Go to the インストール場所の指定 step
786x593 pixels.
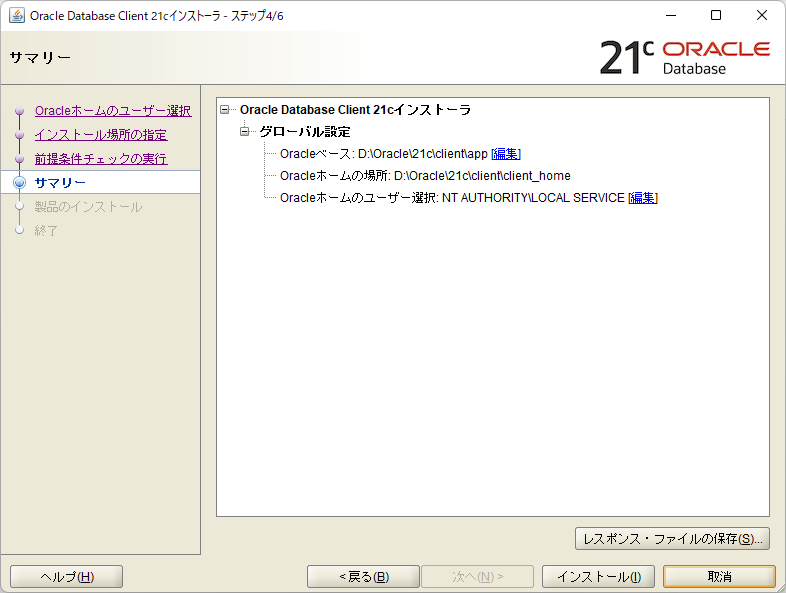(x=101, y=135)
